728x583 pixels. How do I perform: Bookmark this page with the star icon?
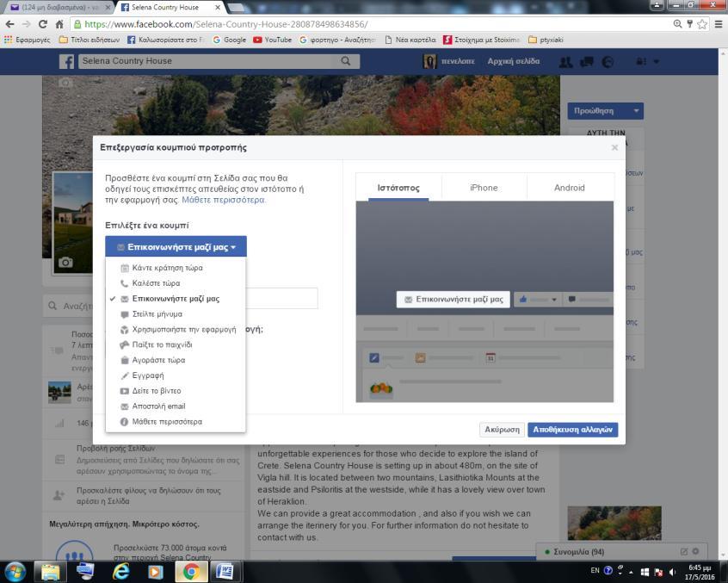[x=702, y=24]
